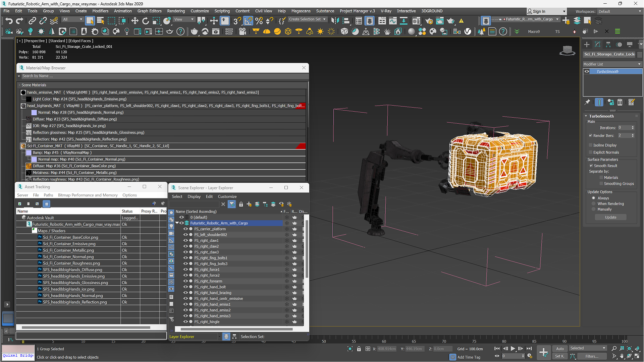Collapse TurboSmooth rollout
Image resolution: width=644 pixels, height=362 pixels.
click(586, 116)
